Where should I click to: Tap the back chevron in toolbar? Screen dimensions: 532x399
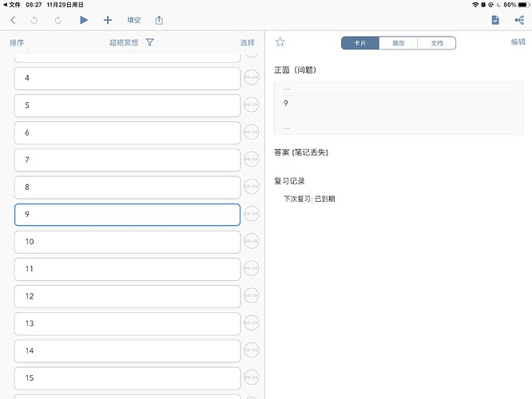[14, 20]
